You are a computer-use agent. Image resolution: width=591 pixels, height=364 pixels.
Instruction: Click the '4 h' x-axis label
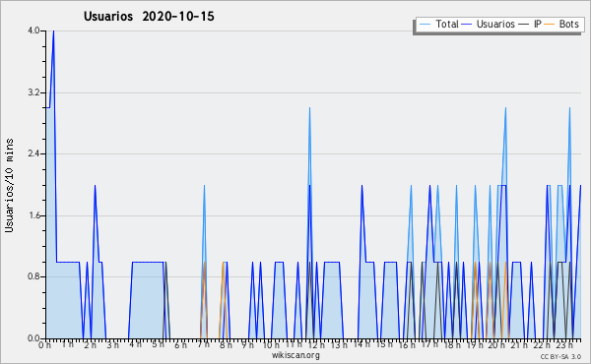click(x=135, y=344)
